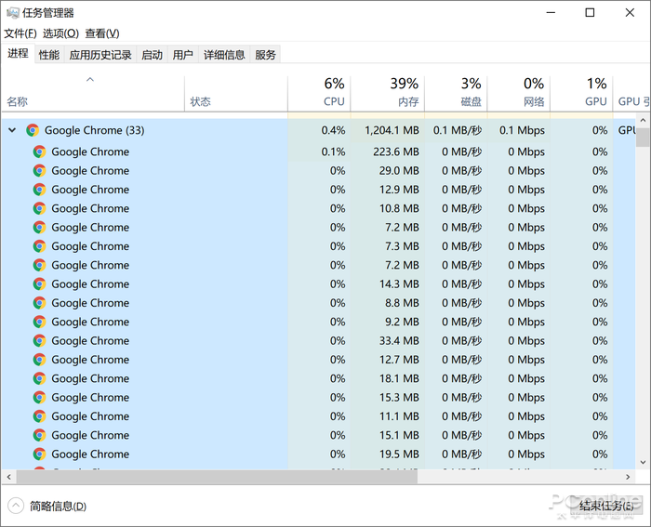This screenshot has width=651, height=527.
Task: Click the Chrome icon in the 19.5 MB row
Action: pyautogui.click(x=39, y=454)
